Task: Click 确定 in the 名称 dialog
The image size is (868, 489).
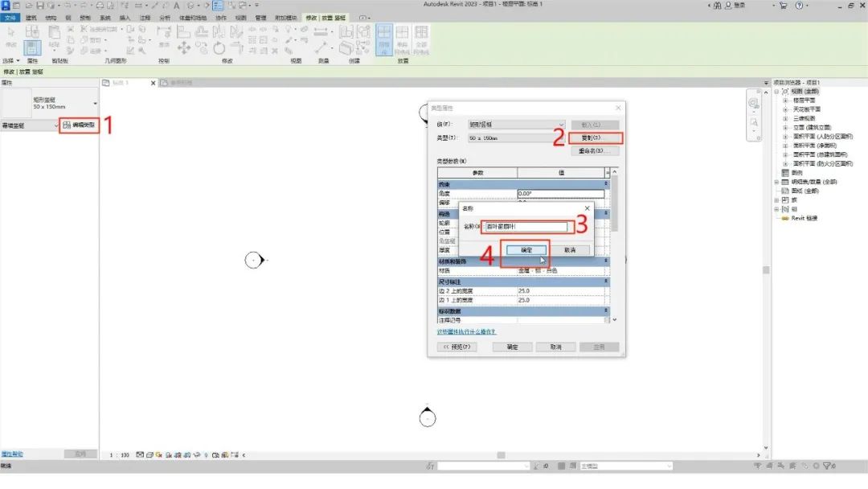Action: pos(526,250)
